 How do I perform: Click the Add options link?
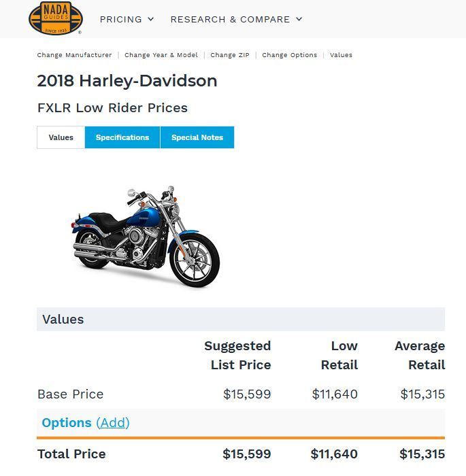[x=113, y=423]
